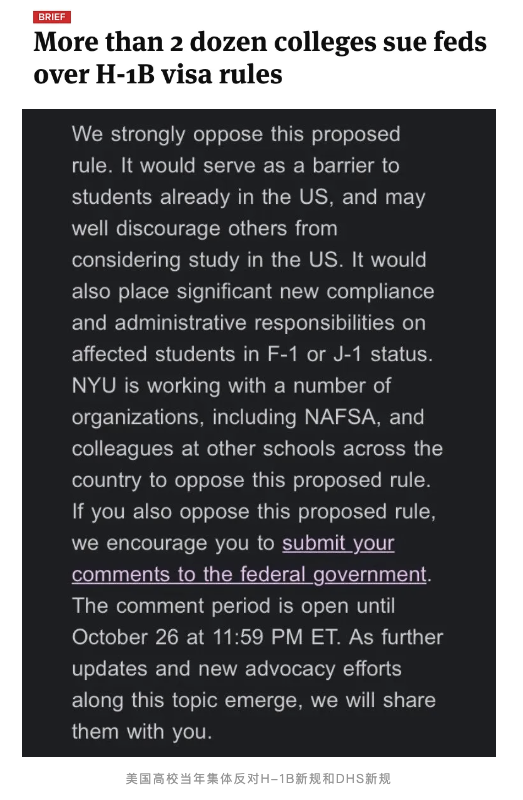Click the line 'and administrative responsibilities on'
The image size is (523, 800).
pyautogui.click(x=249, y=323)
